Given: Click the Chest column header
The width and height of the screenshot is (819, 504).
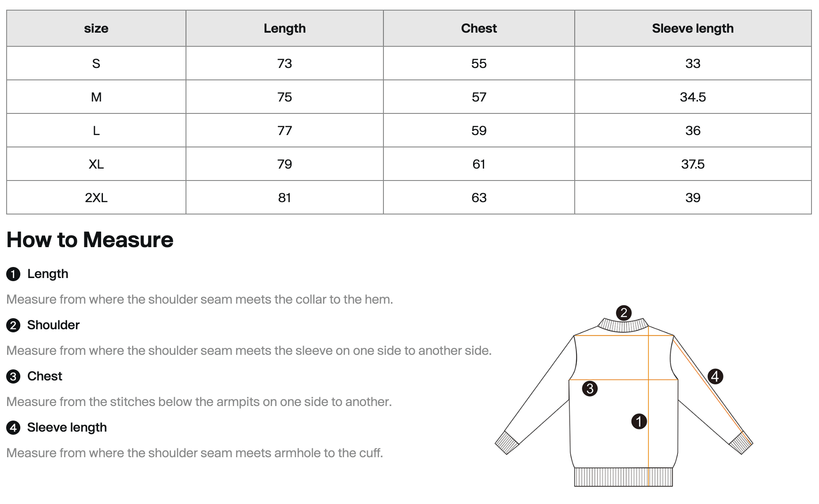Looking at the screenshot, I should pyautogui.click(x=478, y=29).
